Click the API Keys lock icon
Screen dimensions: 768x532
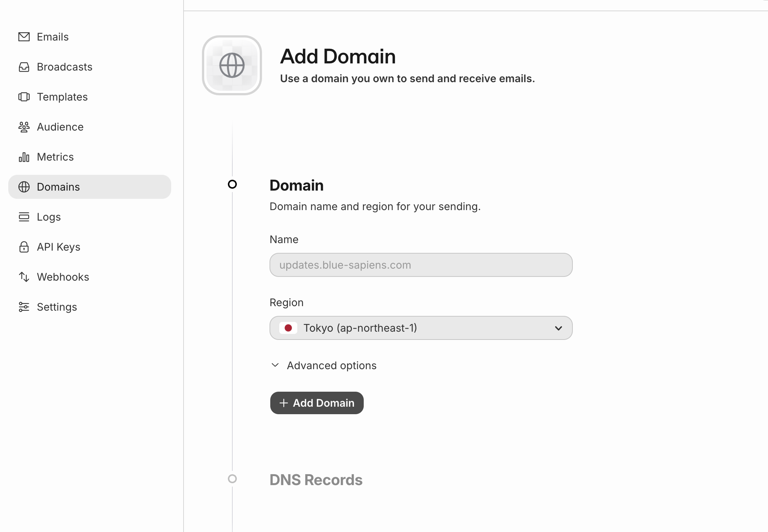[x=24, y=247]
